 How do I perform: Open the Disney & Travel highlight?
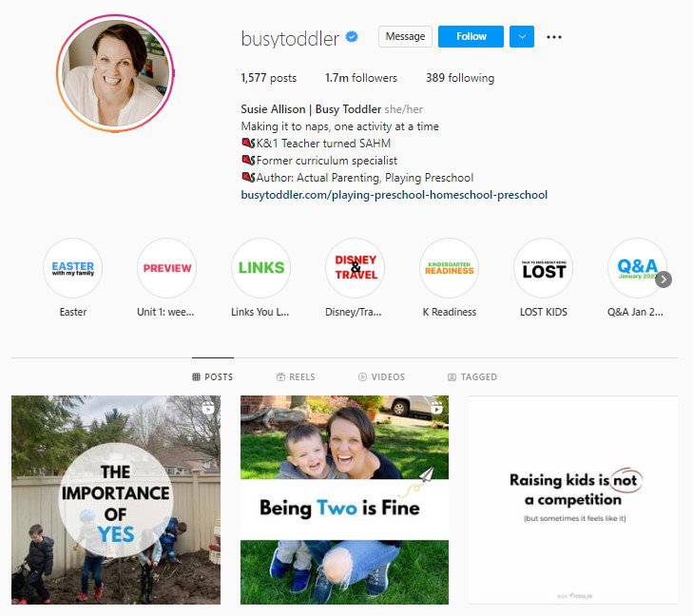[356, 268]
